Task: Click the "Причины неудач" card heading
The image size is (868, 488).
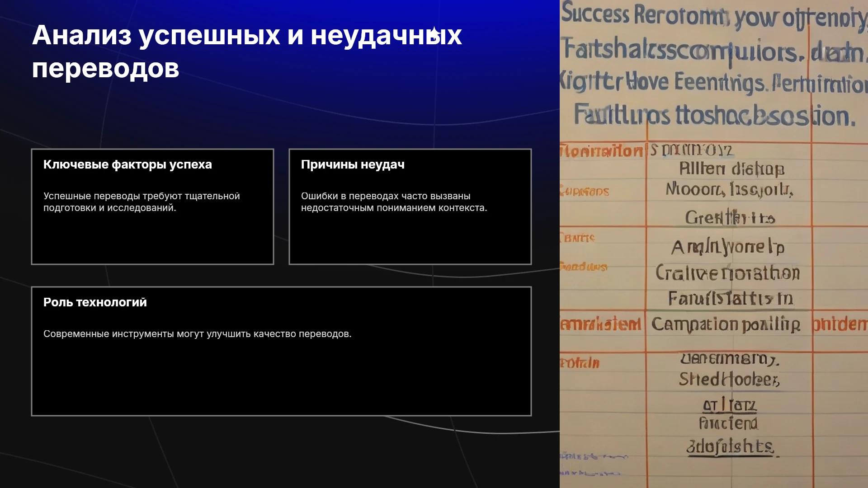Action: click(353, 164)
